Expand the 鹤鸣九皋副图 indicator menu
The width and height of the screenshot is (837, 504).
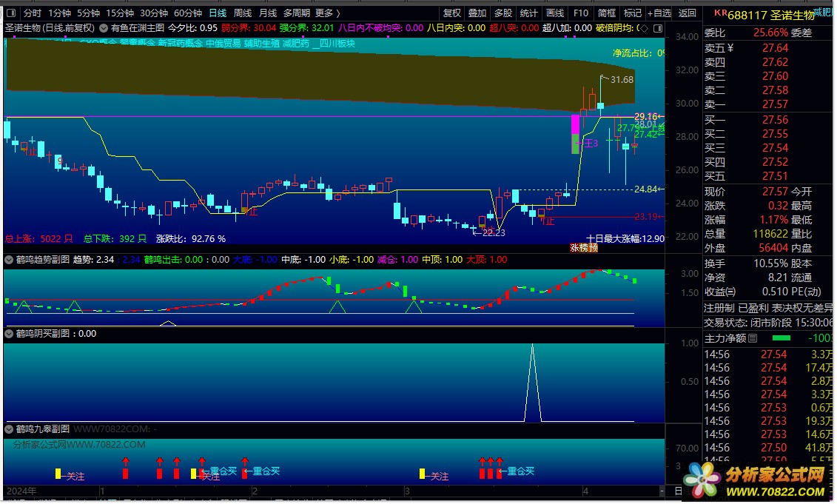click(9, 429)
